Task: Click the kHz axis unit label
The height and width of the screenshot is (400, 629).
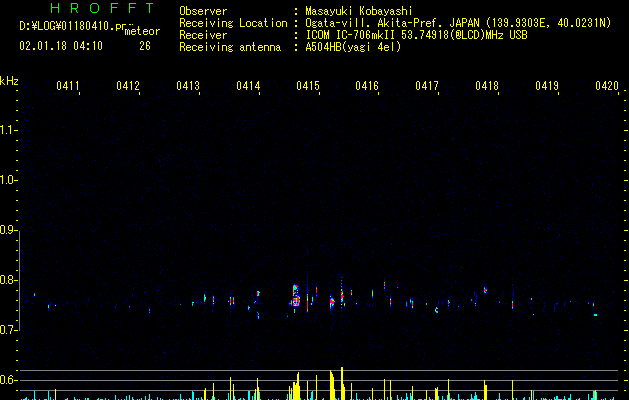Action: click(x=9, y=81)
